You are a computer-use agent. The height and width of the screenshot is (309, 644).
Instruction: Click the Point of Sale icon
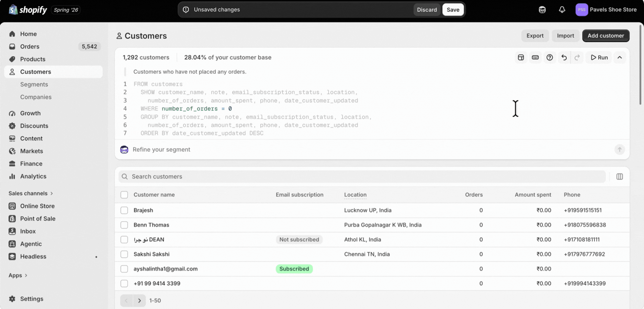(x=12, y=219)
